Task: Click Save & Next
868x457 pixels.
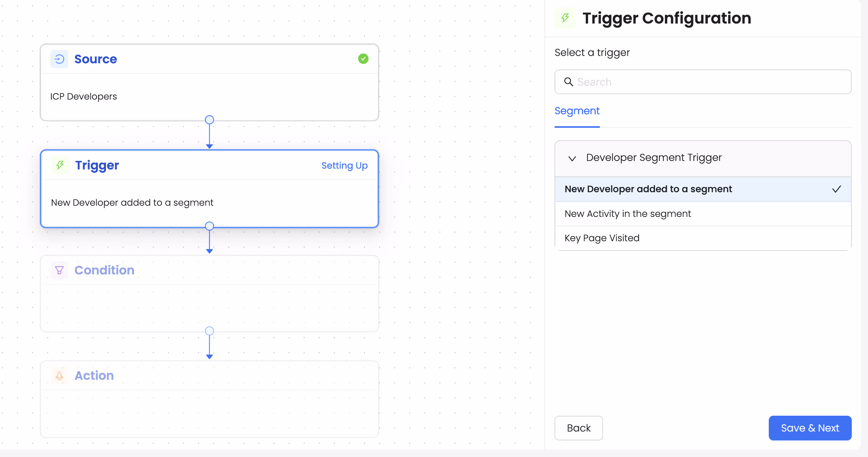Action: (810, 428)
